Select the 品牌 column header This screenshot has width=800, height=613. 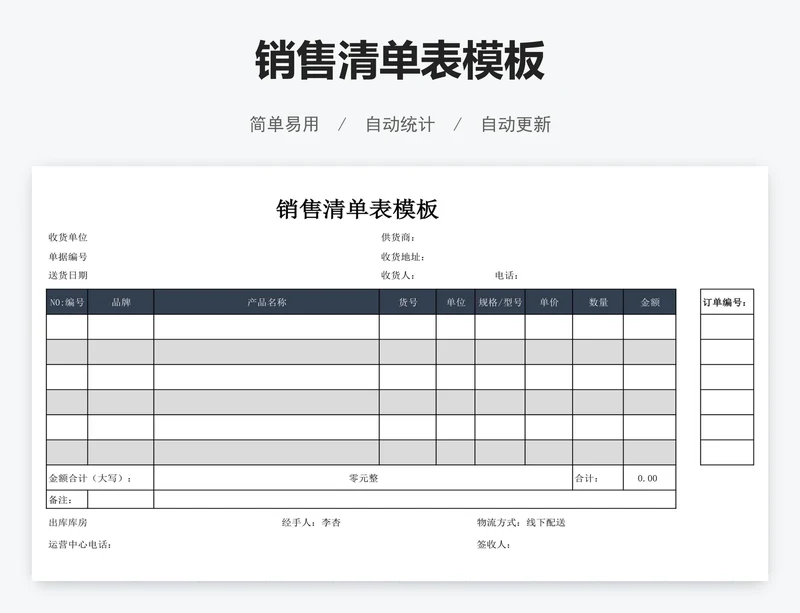(121, 302)
